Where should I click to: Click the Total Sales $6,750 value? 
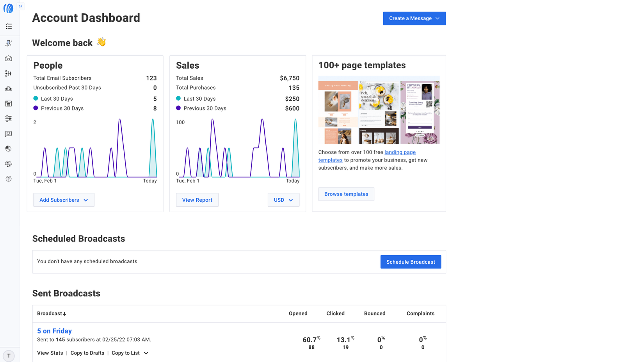click(290, 78)
